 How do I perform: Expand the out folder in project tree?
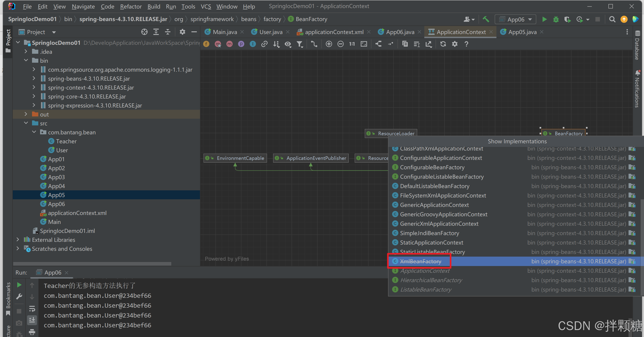point(26,114)
